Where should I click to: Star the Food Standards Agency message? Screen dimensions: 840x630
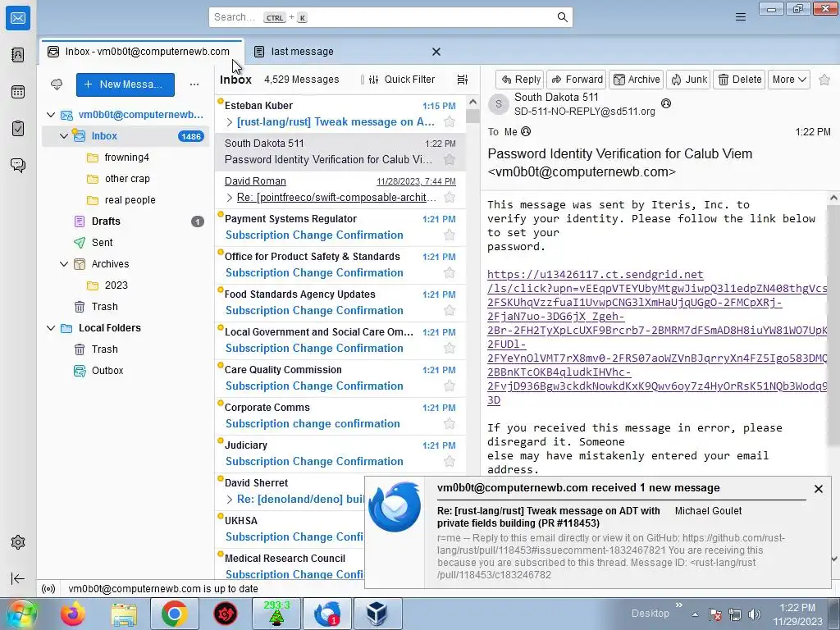point(450,310)
